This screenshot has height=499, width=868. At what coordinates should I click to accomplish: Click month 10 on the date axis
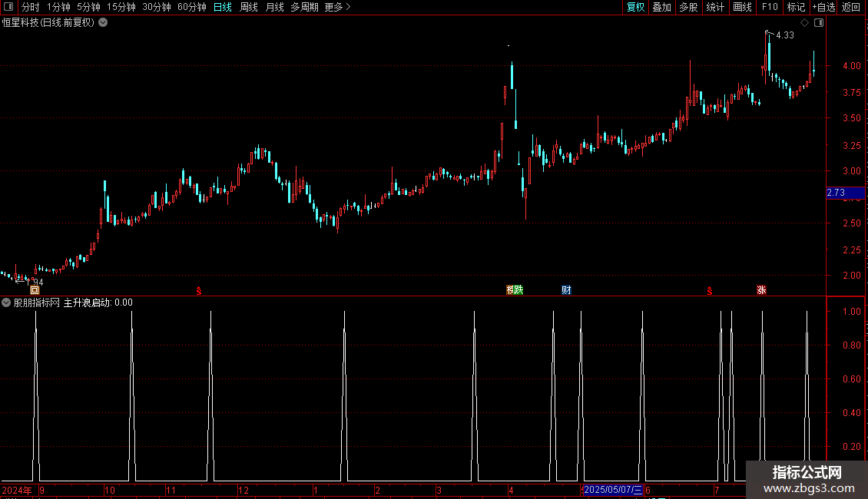pos(110,490)
